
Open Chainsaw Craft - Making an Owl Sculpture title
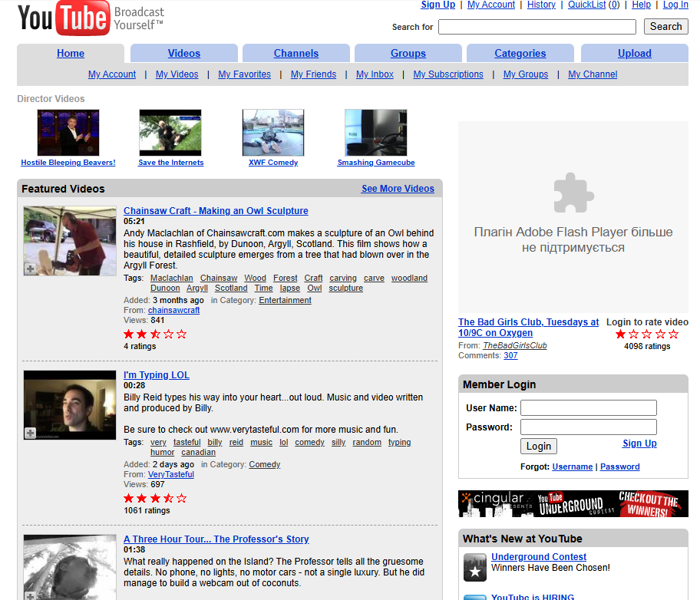pyautogui.click(x=216, y=211)
